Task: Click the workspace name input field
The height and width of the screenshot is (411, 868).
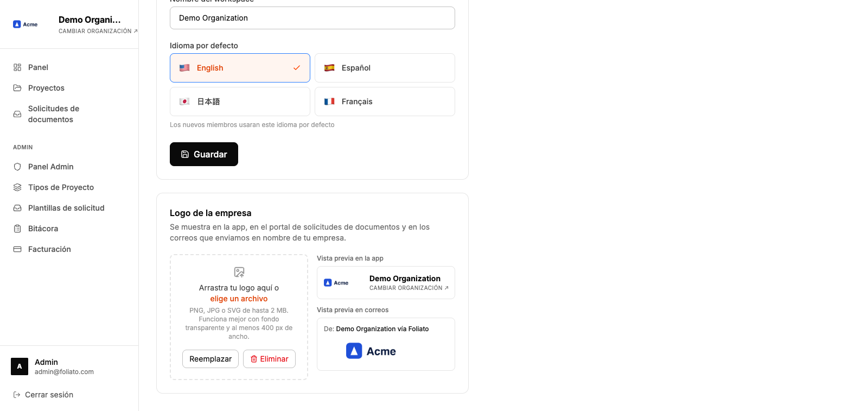Action: coord(312,18)
